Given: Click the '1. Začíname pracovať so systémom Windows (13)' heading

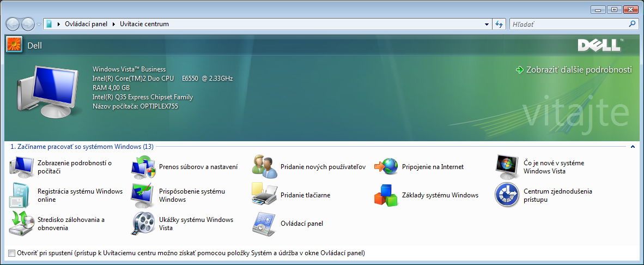Looking at the screenshot, I should 81,147.
